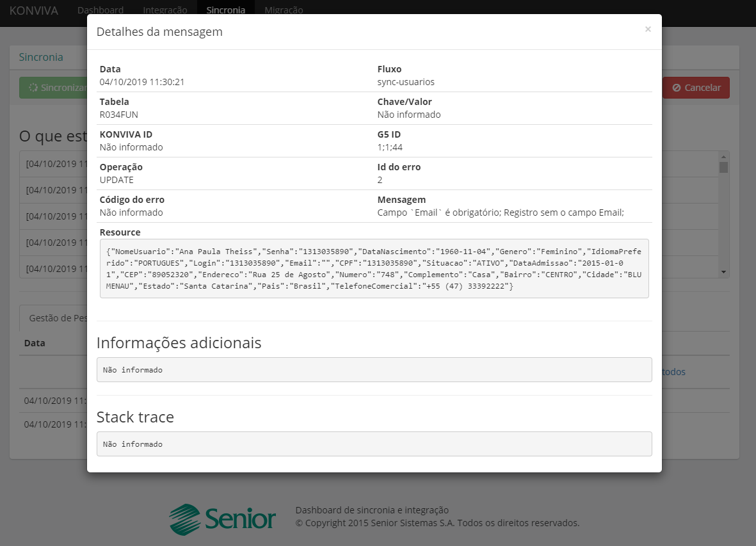Screen dimensions: 756x546
Task: Click inside the Resource JSON box
Action: click(374, 268)
